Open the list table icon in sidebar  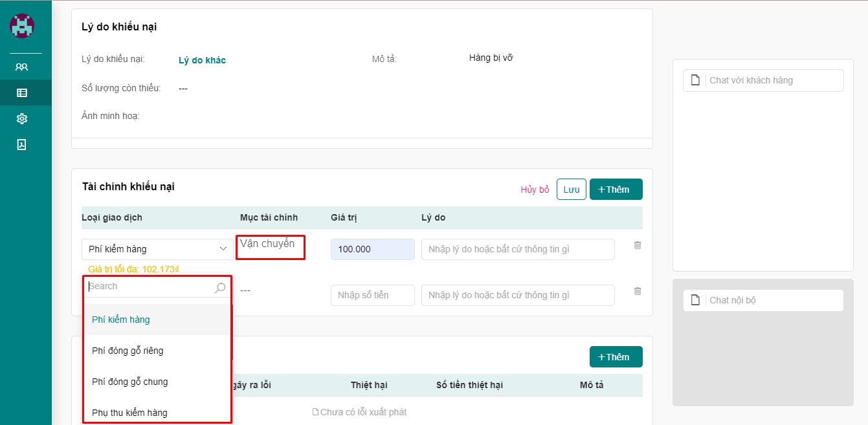(22, 93)
